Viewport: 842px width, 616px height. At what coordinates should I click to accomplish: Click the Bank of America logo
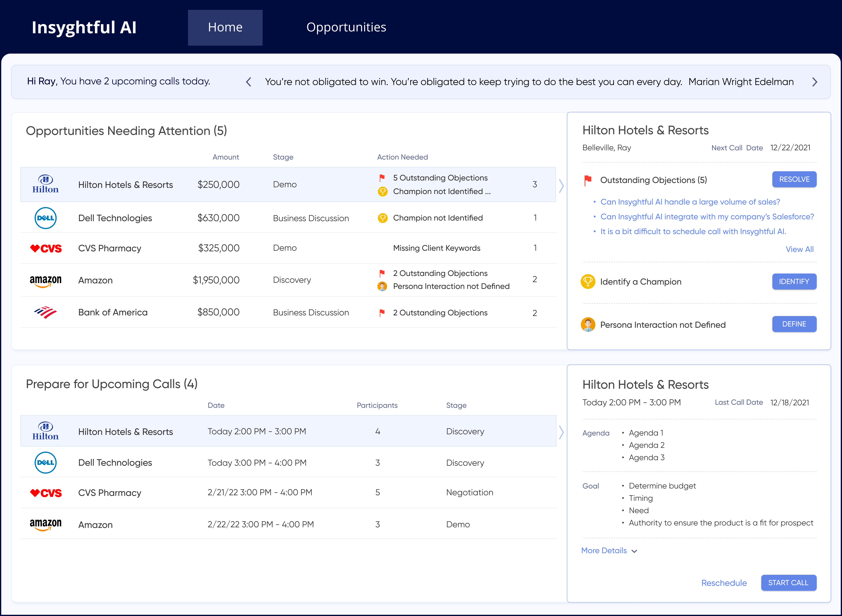45,313
